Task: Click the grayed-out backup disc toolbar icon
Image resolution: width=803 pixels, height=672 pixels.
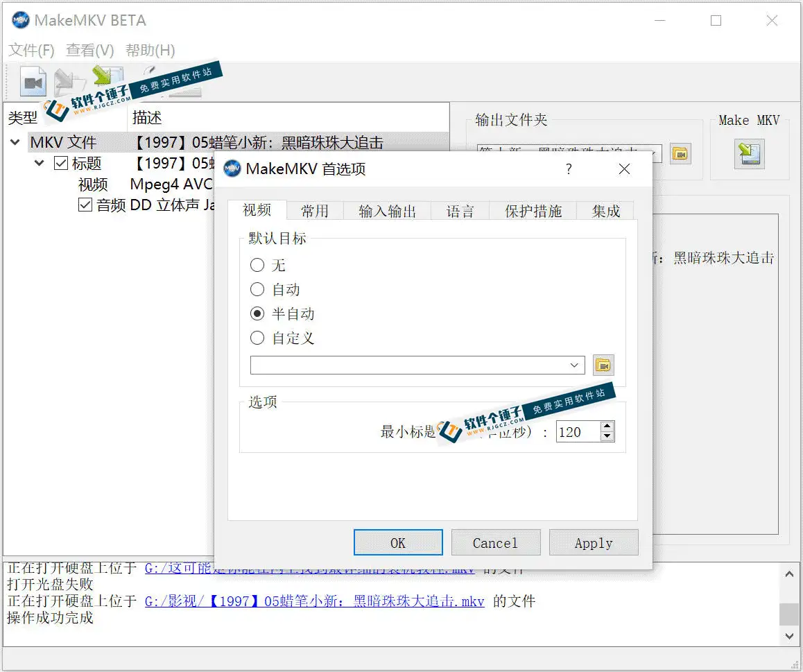Action: (x=67, y=81)
